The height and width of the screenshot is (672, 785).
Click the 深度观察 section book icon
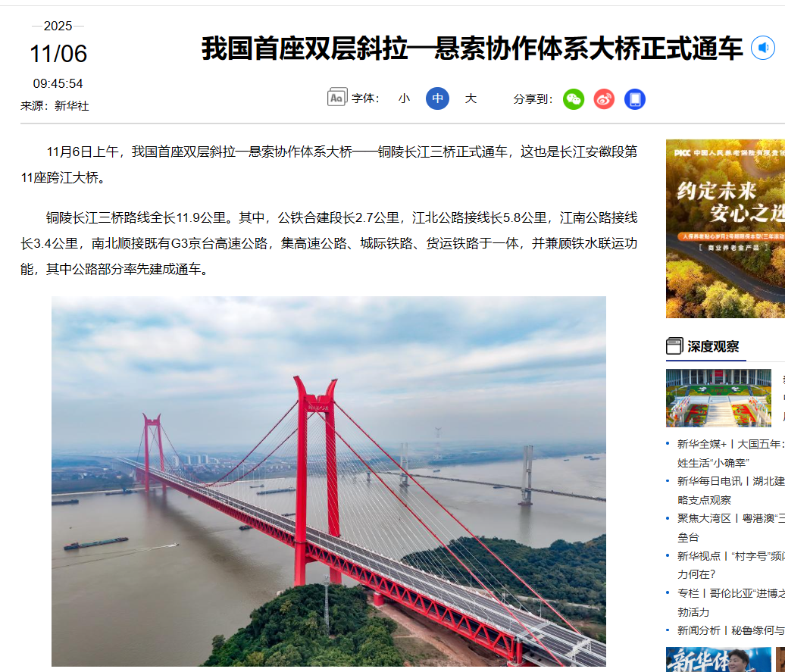674,346
